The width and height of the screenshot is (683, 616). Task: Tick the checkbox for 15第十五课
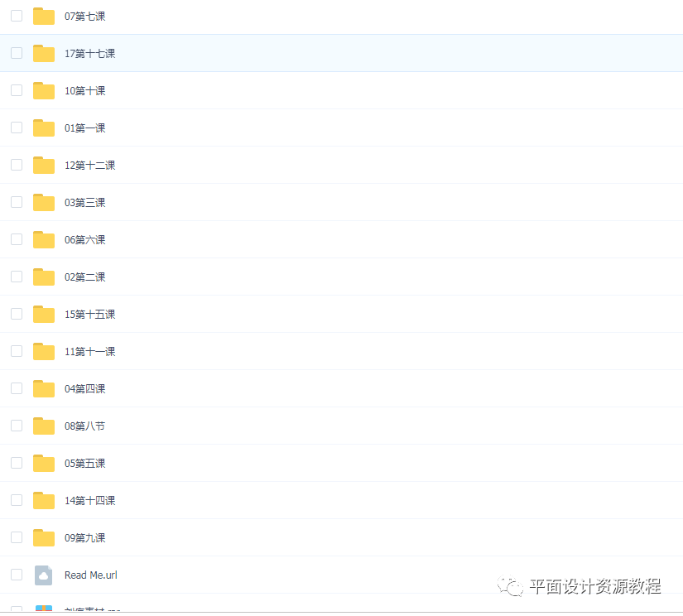click(x=17, y=314)
